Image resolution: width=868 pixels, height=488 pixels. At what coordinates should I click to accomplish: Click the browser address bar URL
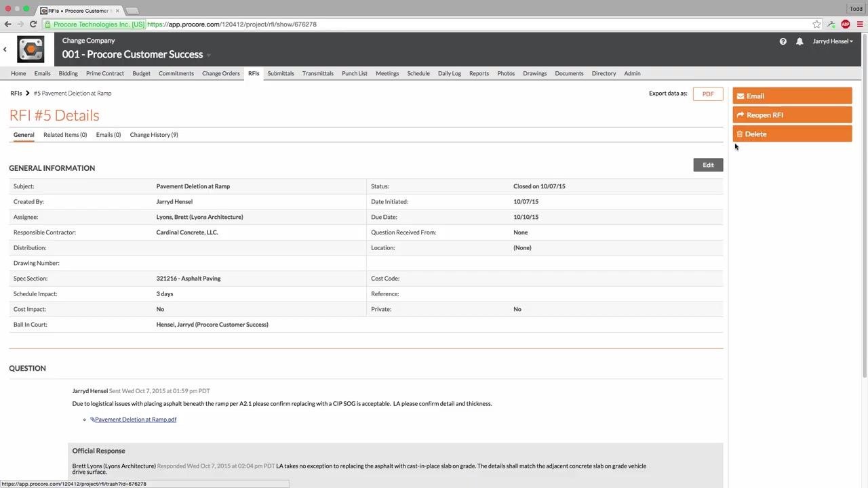click(232, 24)
